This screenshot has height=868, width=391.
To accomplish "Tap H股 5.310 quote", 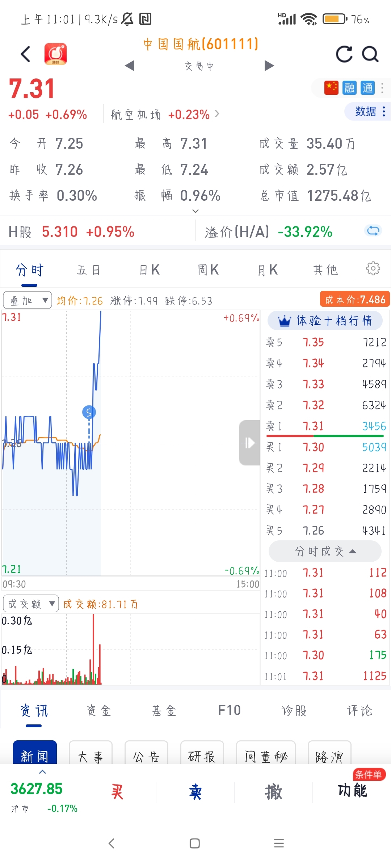I will (x=72, y=232).
